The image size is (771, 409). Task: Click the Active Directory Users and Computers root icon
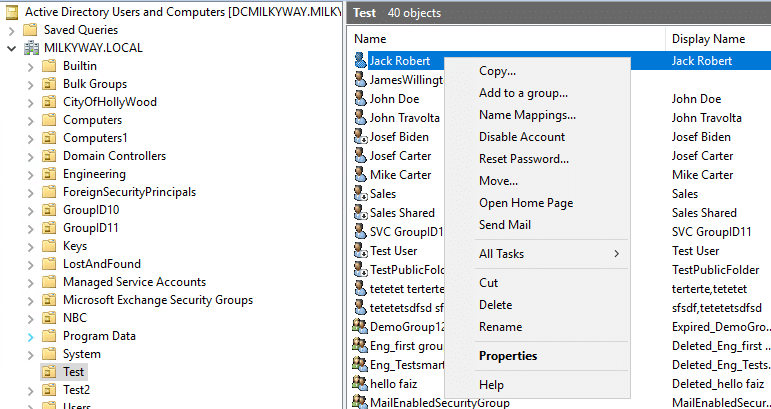[13, 12]
